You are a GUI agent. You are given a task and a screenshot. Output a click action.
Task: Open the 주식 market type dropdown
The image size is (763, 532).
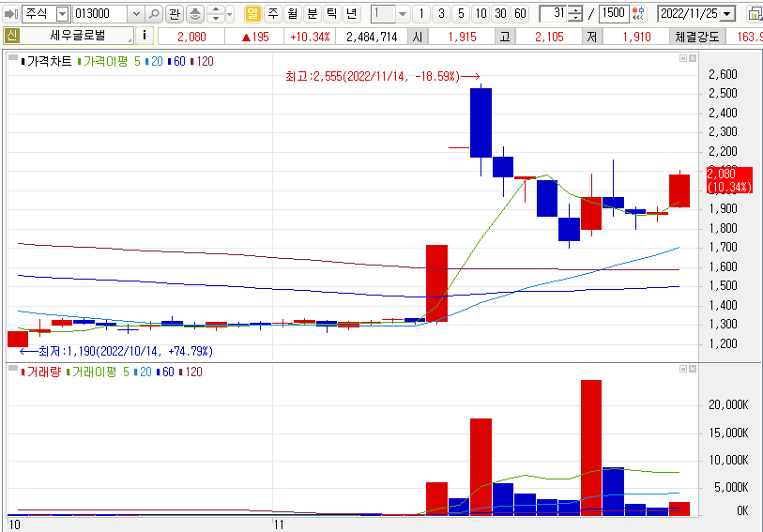pyautogui.click(x=62, y=14)
